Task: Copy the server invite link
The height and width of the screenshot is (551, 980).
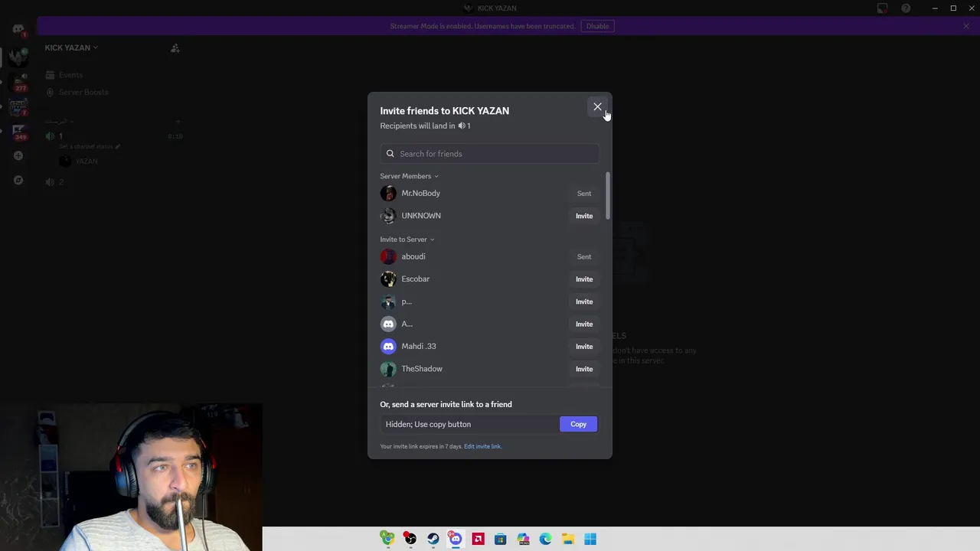Action: coord(578,424)
